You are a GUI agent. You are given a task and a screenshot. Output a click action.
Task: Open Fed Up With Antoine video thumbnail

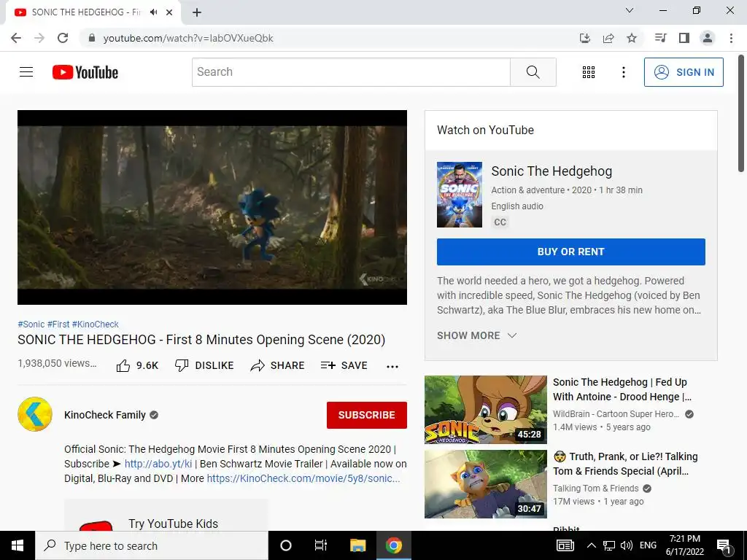(485, 410)
